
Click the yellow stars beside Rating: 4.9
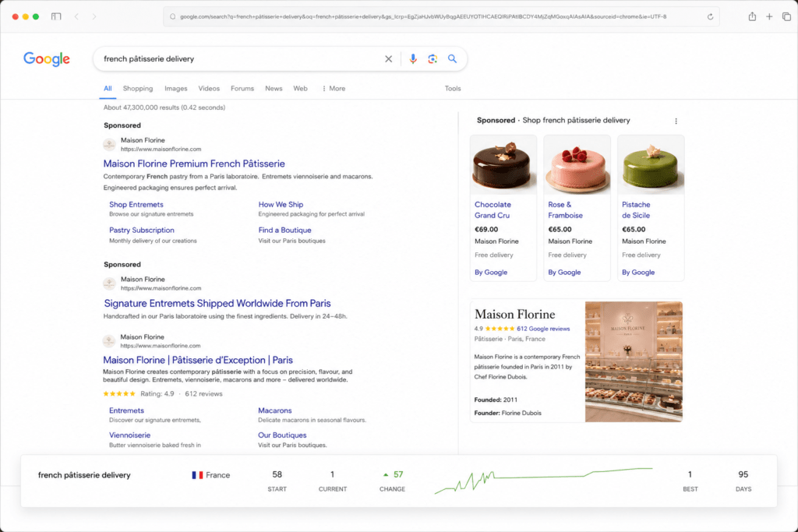(x=119, y=393)
